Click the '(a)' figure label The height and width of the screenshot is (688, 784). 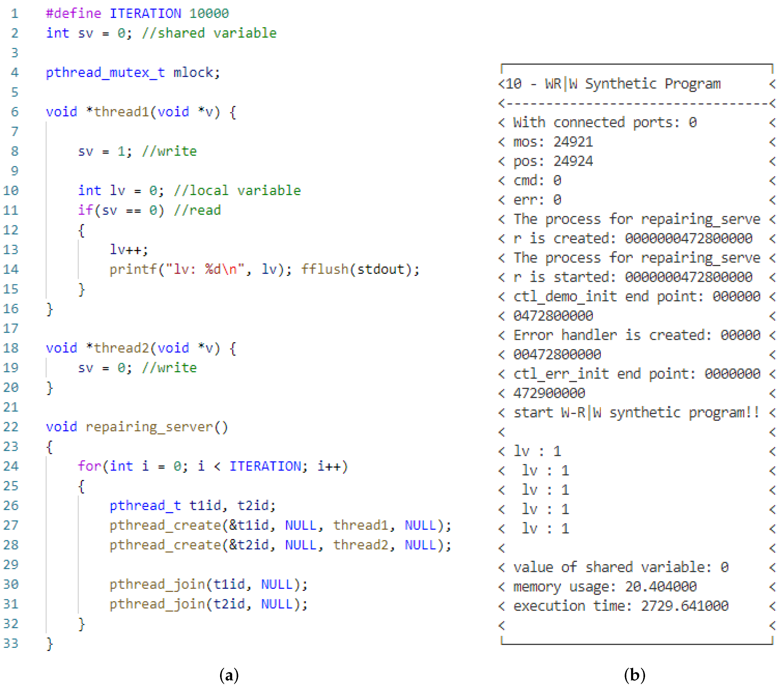click(x=229, y=675)
